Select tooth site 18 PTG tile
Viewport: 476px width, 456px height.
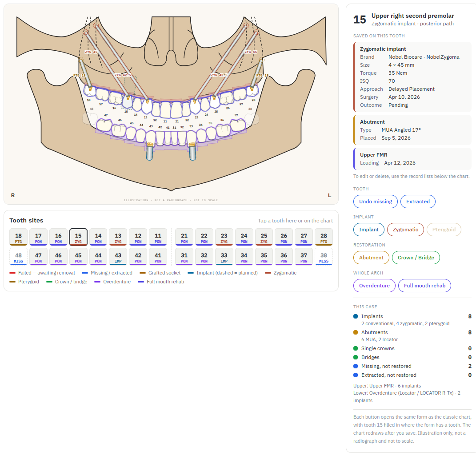[x=18, y=237]
